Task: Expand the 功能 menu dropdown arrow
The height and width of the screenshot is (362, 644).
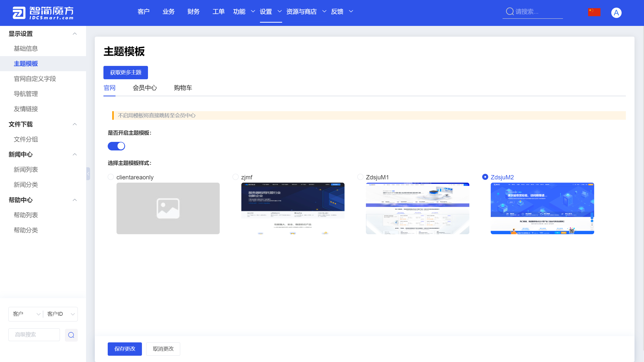Action: tap(253, 12)
